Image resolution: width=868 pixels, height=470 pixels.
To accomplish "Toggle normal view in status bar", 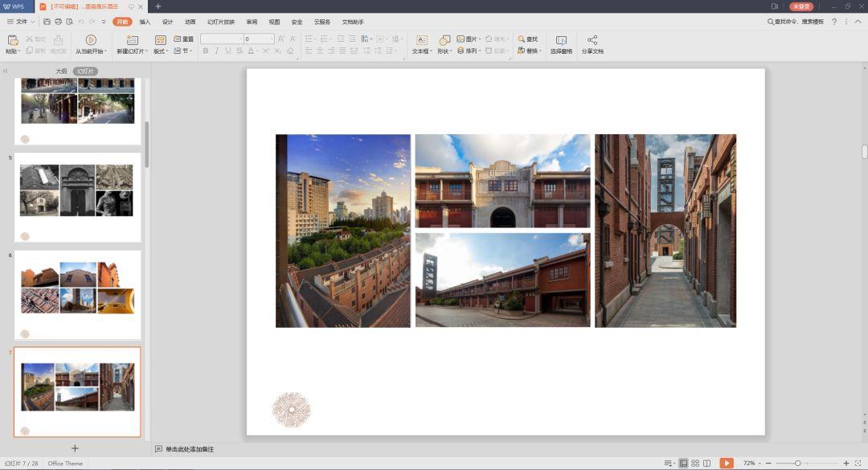I will coord(683,463).
